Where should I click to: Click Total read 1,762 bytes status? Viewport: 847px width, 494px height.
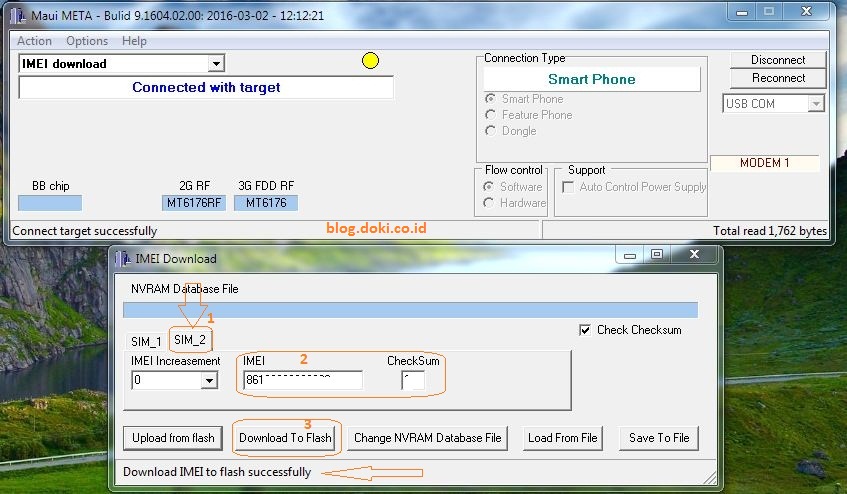pos(770,231)
